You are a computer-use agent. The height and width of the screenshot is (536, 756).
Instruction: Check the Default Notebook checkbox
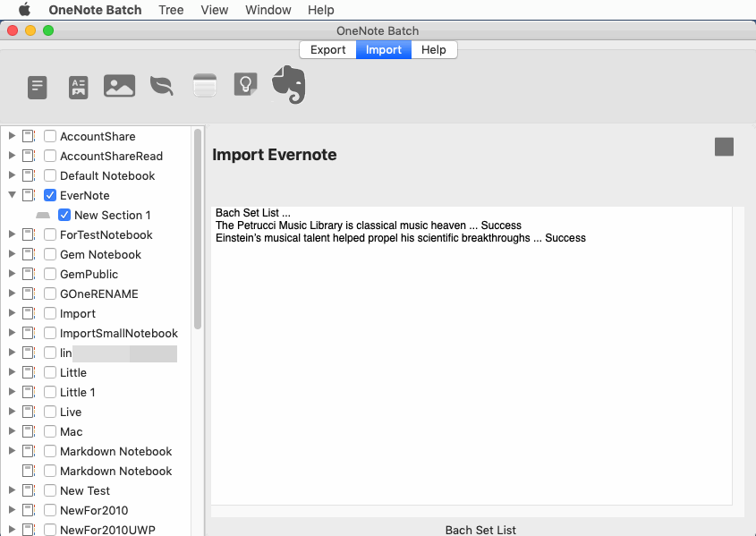(49, 175)
